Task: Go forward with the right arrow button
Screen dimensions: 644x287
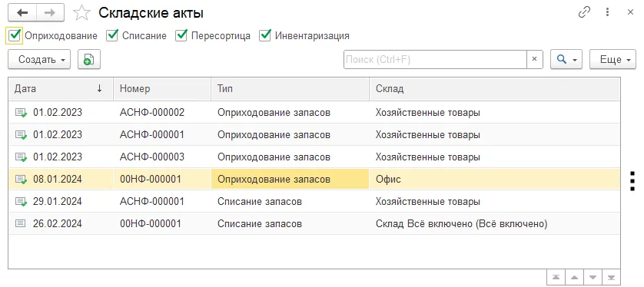Action: click(50, 13)
